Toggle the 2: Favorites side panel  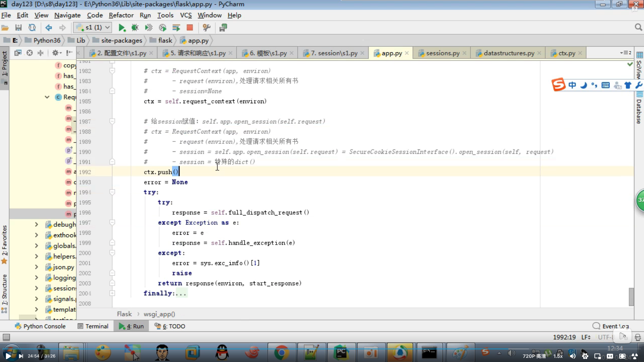(4, 244)
